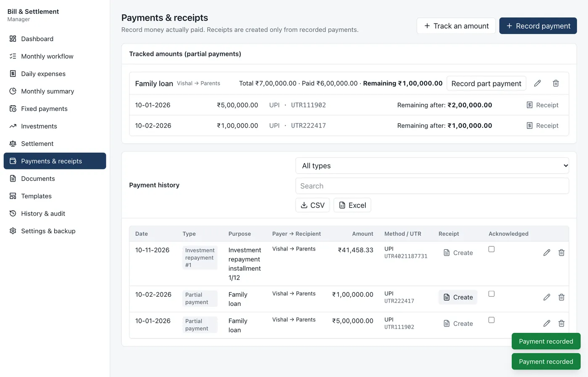Click the Record payment button
The width and height of the screenshot is (588, 377).
point(538,26)
